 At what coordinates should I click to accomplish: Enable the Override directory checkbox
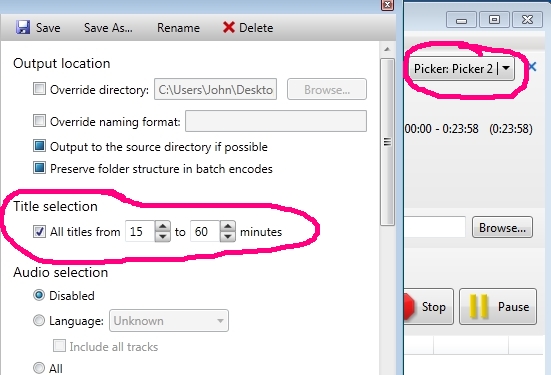click(39, 89)
